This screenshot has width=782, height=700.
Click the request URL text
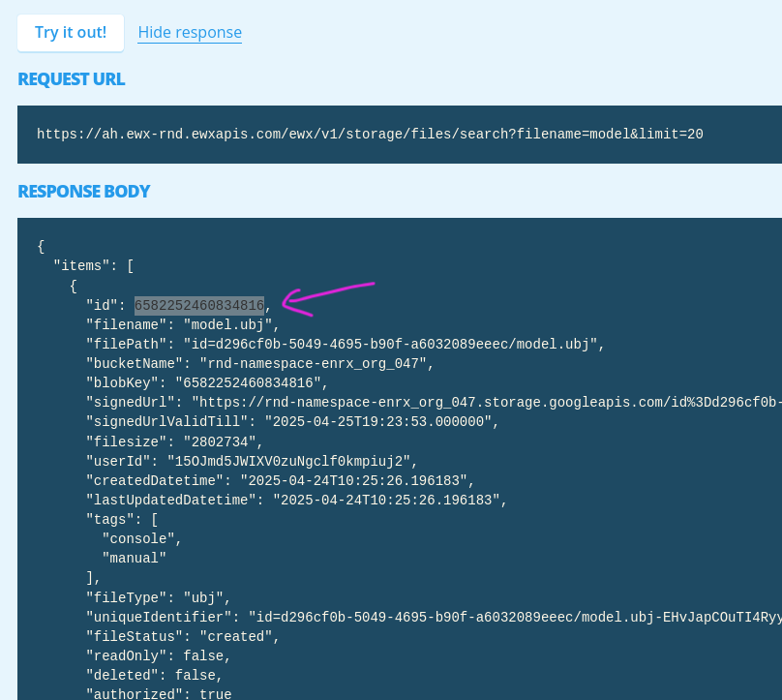click(x=370, y=134)
